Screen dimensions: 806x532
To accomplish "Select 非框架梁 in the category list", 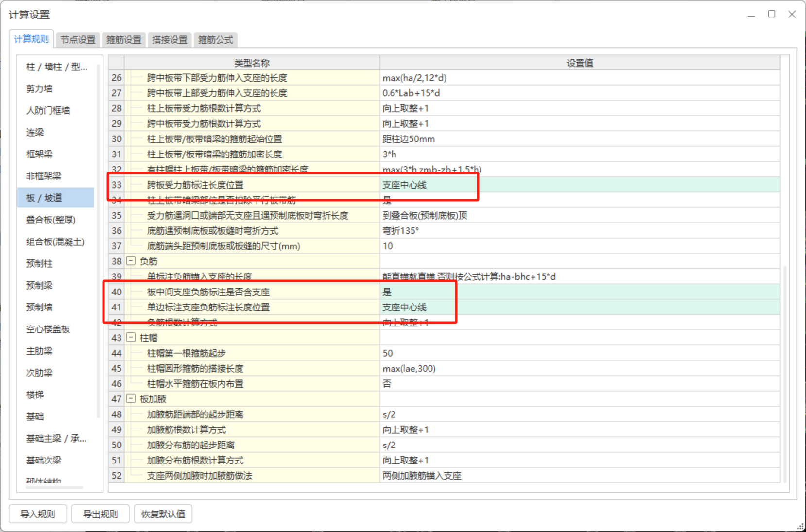I will point(56,176).
